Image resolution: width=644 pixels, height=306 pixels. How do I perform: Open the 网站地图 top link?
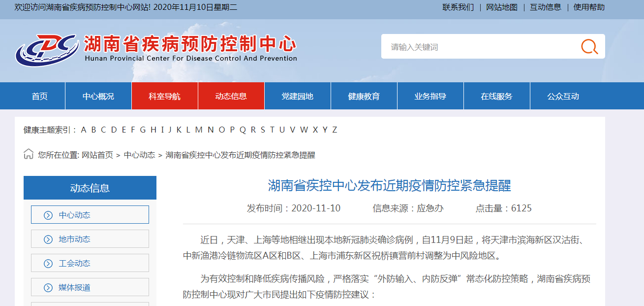point(502,7)
